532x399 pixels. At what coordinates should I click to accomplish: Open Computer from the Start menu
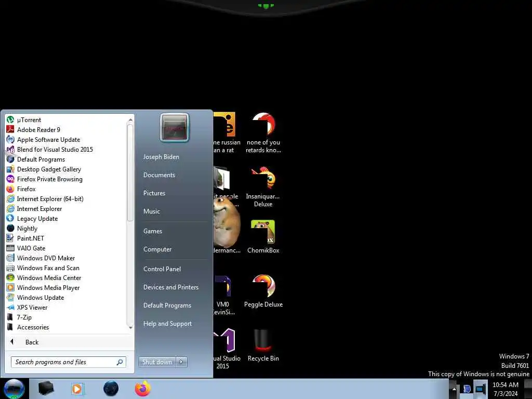pyautogui.click(x=157, y=249)
